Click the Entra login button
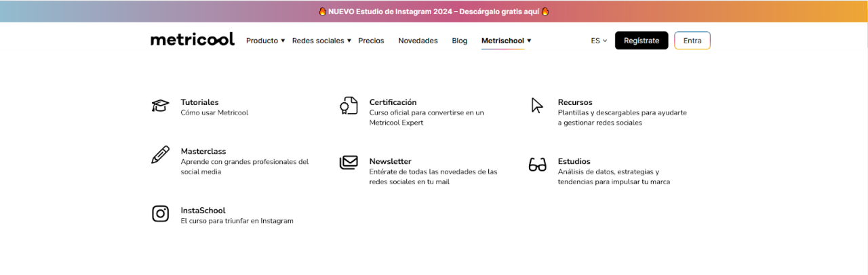Image resolution: width=868 pixels, height=275 pixels. [692, 41]
